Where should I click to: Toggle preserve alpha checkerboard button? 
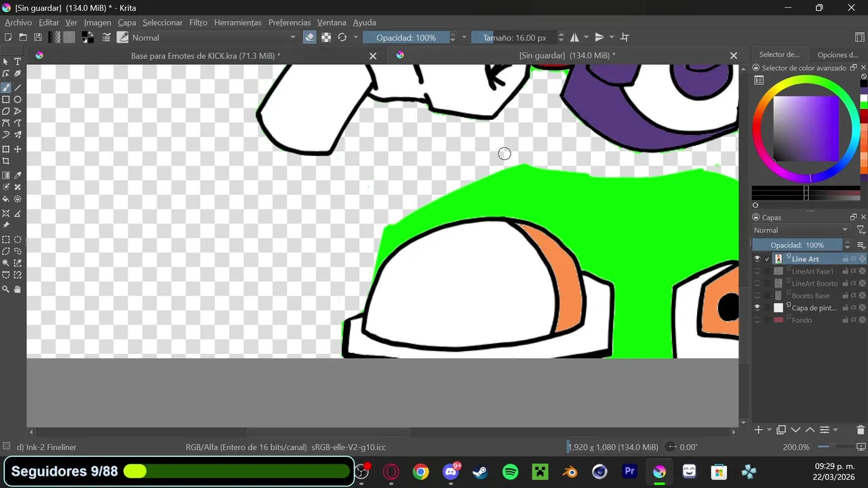tap(326, 37)
